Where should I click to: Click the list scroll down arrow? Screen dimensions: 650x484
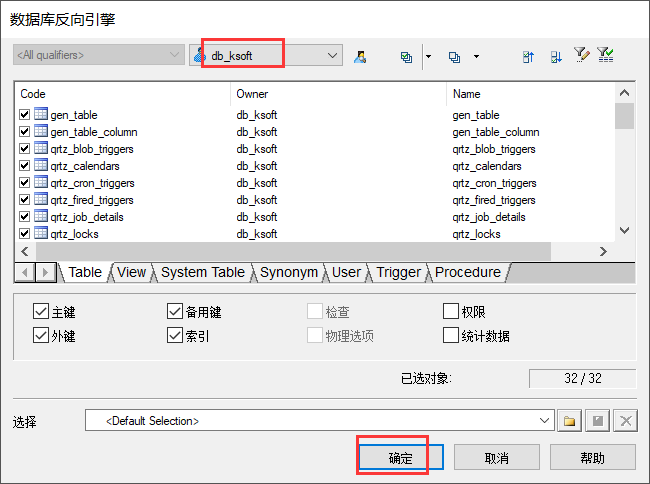625,230
